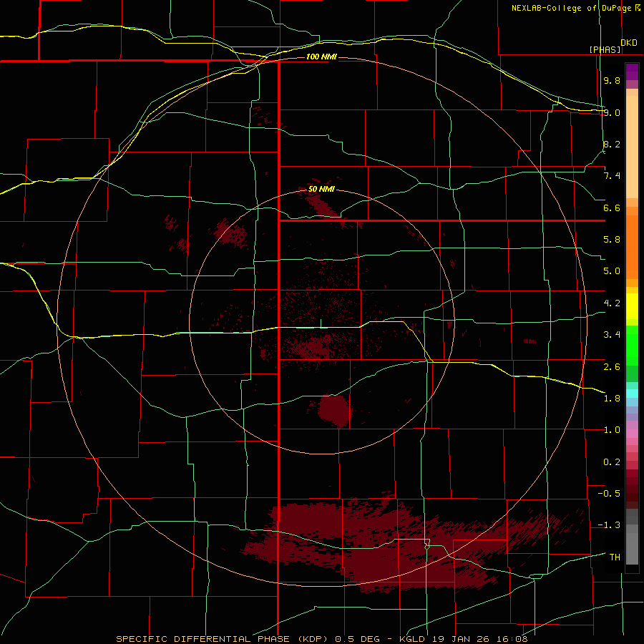Click the 2.6 scale value
Screen dimensions: 644x644
[x=612, y=367]
